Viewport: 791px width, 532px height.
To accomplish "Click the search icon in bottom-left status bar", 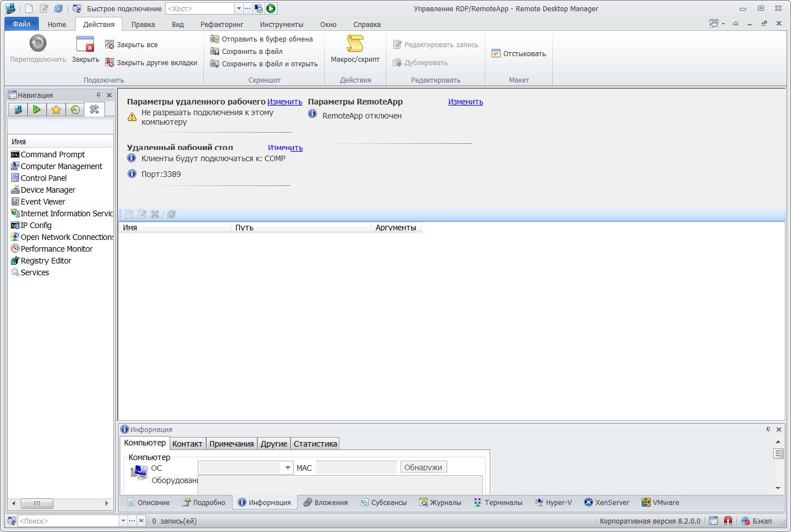I will [x=12, y=521].
